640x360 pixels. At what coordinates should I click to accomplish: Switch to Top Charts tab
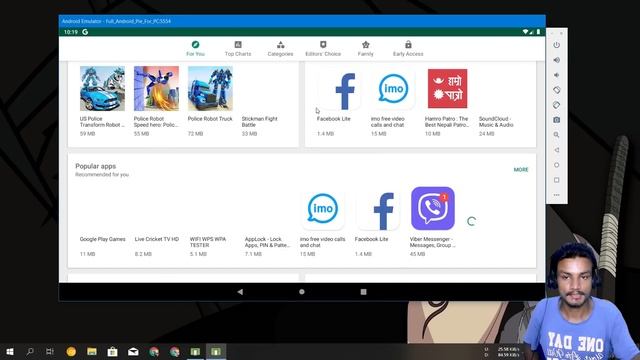point(238,49)
